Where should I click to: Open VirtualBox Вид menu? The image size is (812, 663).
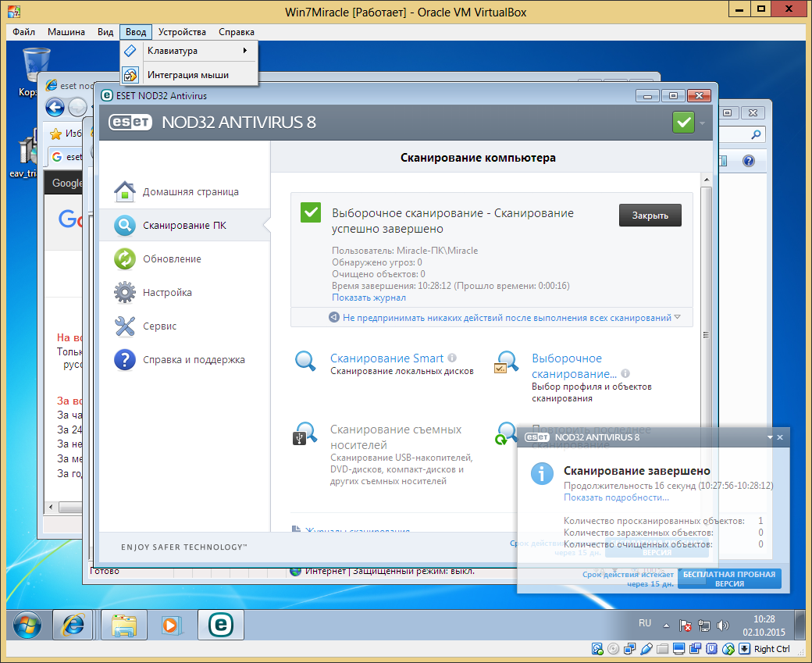[105, 32]
